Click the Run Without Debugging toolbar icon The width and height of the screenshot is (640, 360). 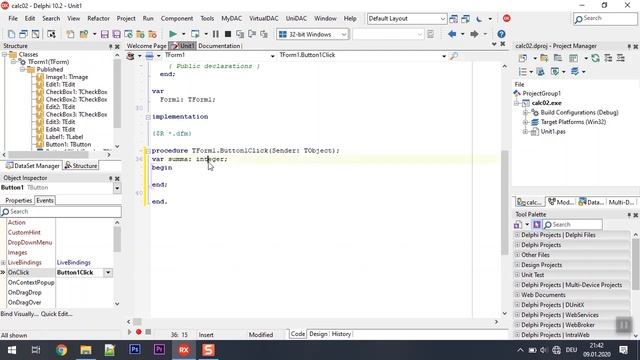[x=195, y=34]
